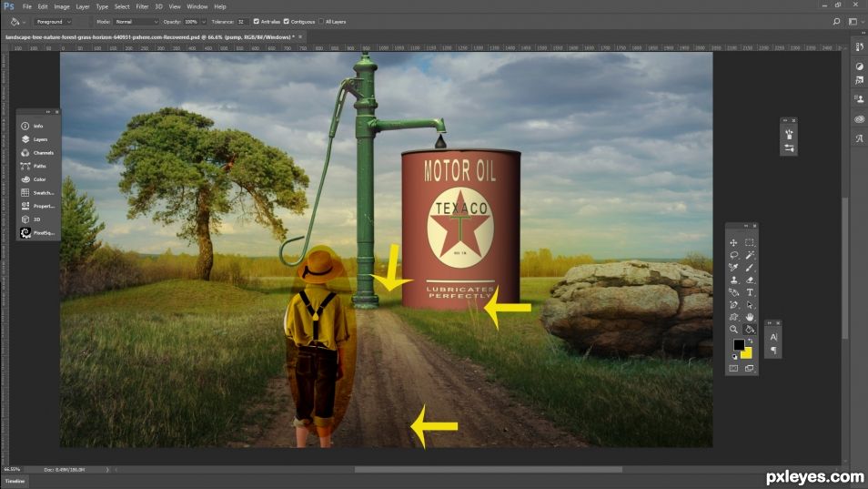The height and width of the screenshot is (489, 868).
Task: Click the zoom percentage field in status bar
Action: point(12,470)
